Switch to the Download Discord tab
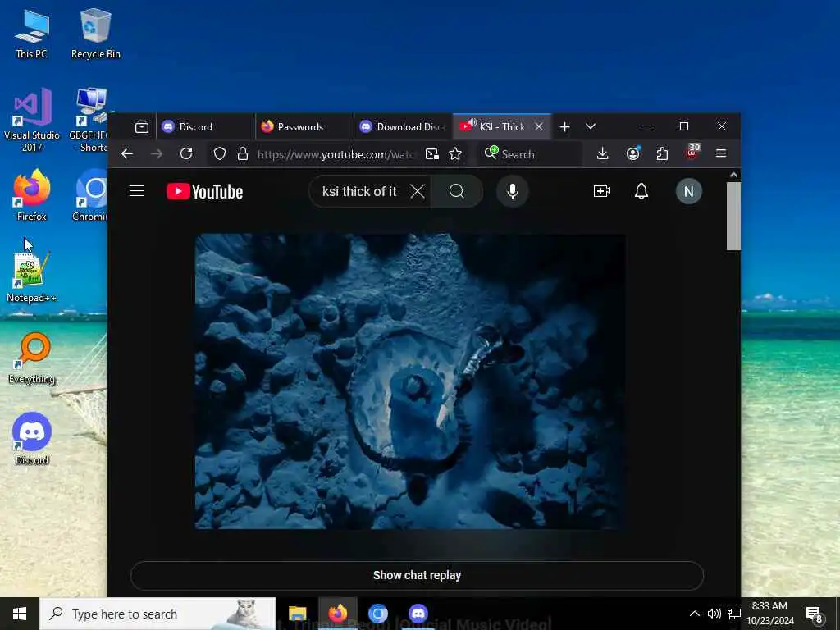 [x=403, y=127]
